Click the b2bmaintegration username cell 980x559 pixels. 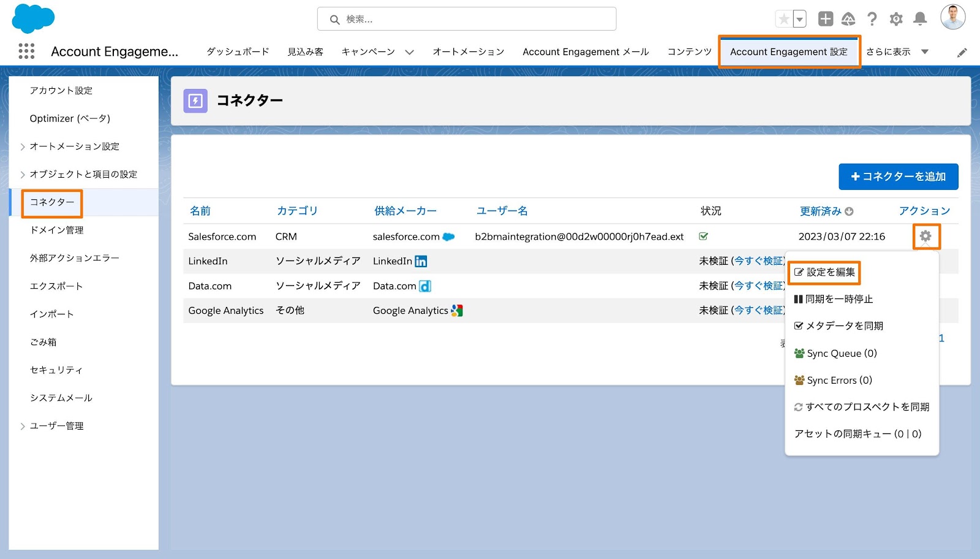pyautogui.click(x=579, y=237)
